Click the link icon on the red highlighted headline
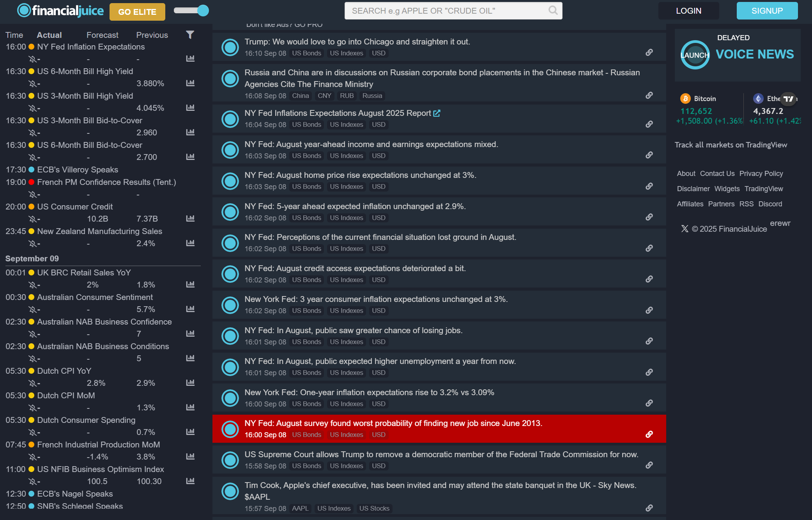Image resolution: width=812 pixels, height=520 pixels. click(649, 434)
